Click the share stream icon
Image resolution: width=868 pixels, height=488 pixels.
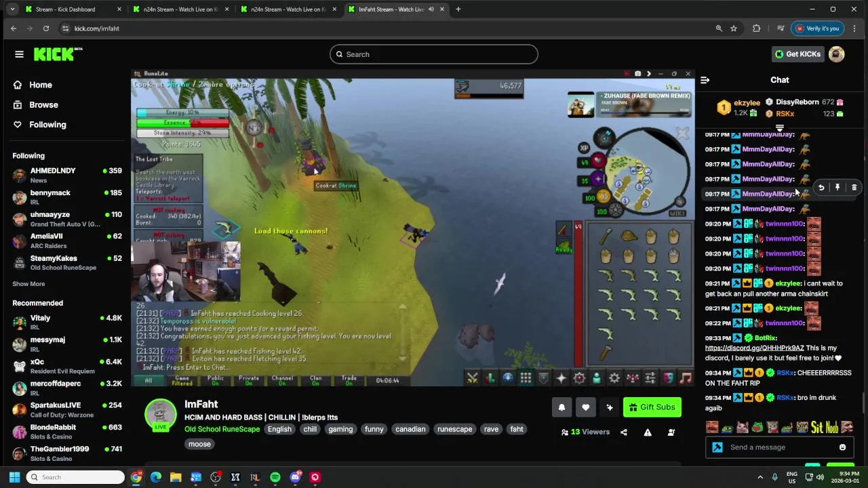coord(624,432)
